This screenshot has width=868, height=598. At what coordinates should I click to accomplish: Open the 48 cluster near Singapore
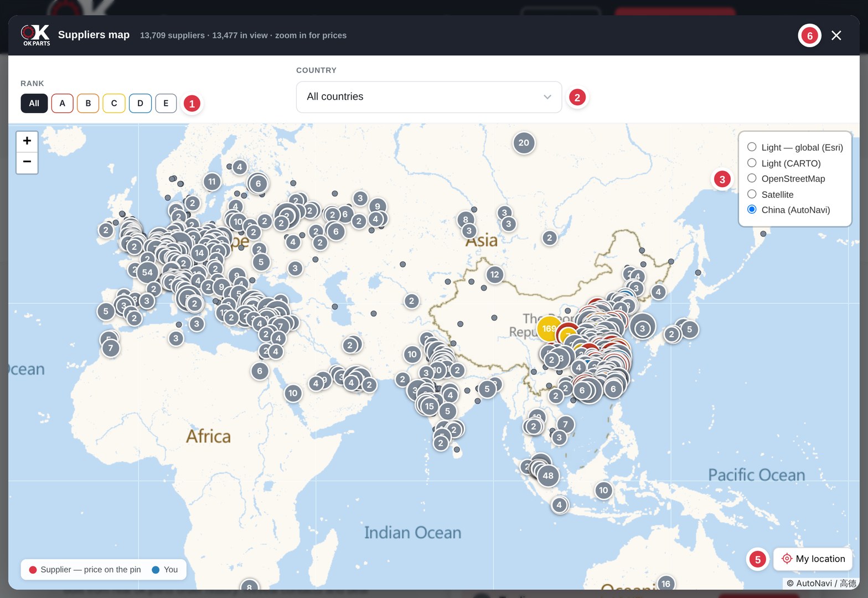[548, 476]
